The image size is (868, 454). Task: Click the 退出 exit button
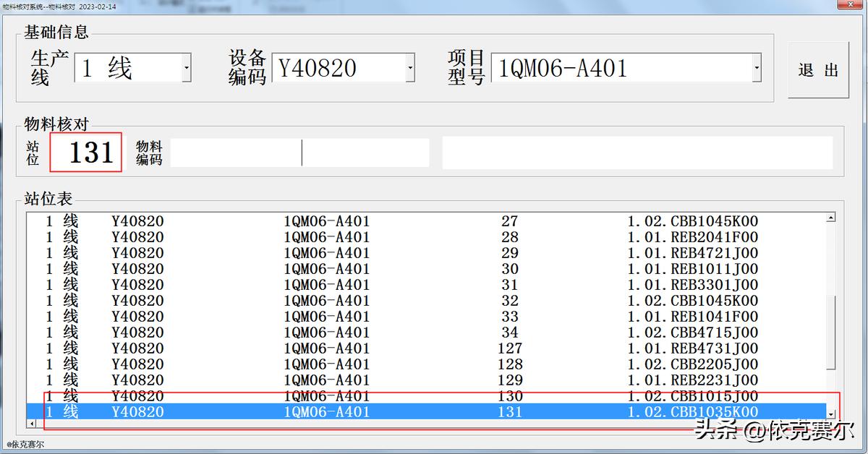818,70
